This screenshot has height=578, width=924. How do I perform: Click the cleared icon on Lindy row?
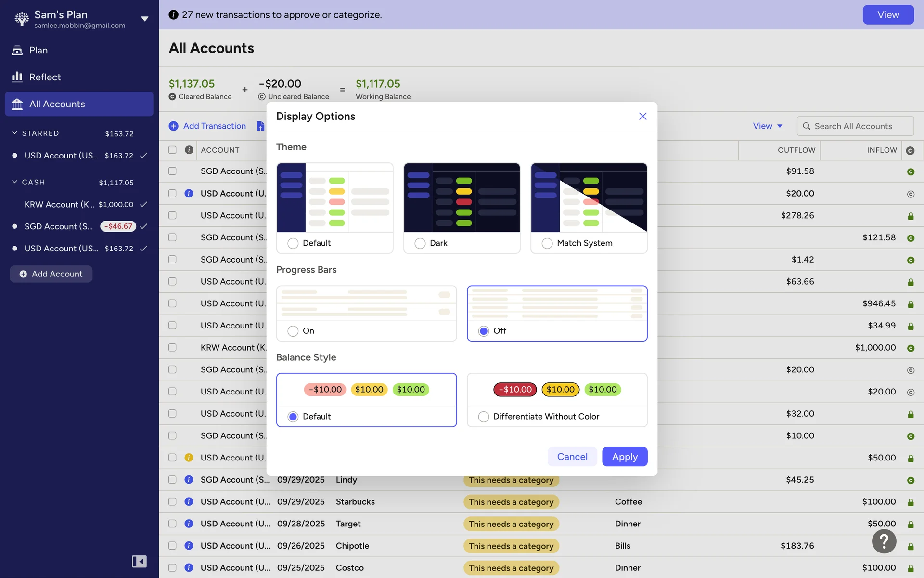(911, 480)
